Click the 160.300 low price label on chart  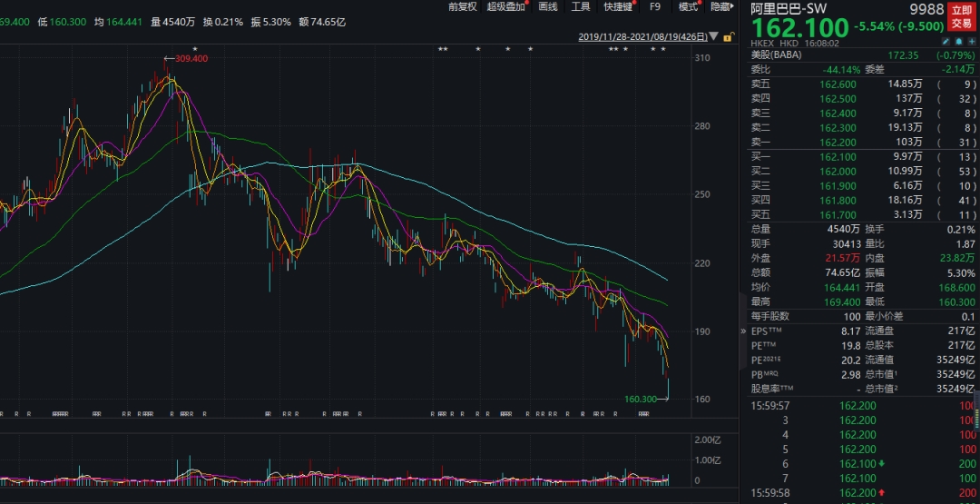pyautogui.click(x=641, y=399)
